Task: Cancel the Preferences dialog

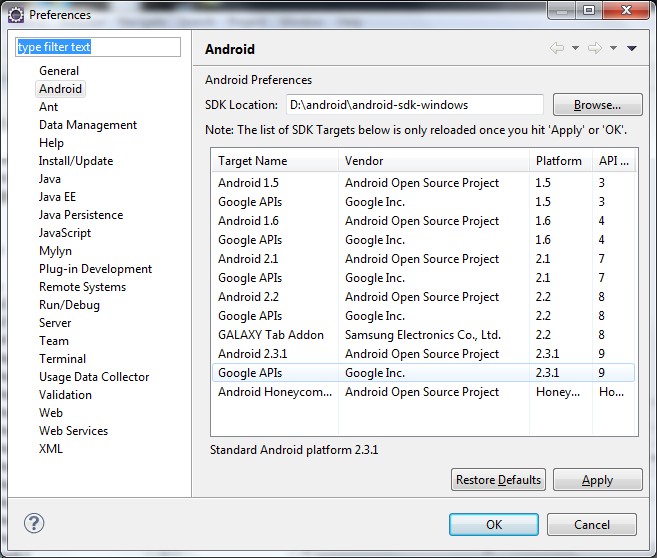Action: click(592, 524)
